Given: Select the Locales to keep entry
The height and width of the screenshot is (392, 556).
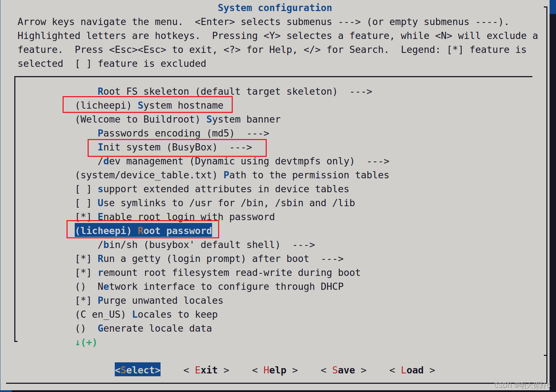Looking at the screenshot, I should tap(147, 314).
